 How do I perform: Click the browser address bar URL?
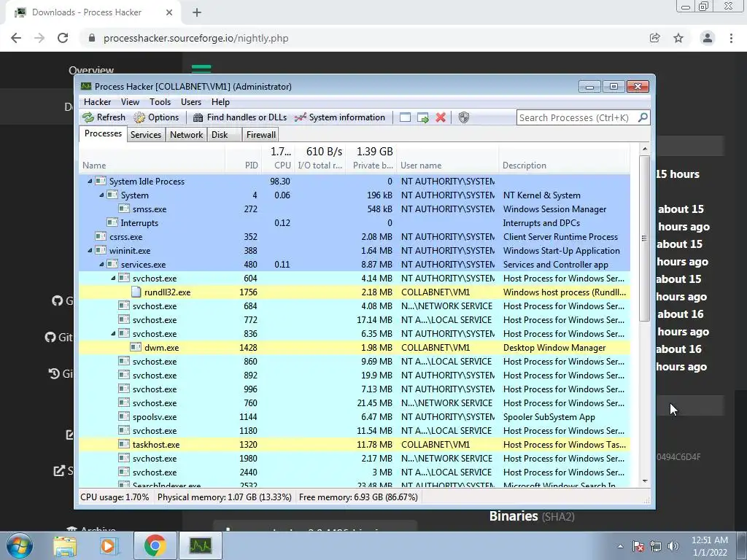[196, 38]
